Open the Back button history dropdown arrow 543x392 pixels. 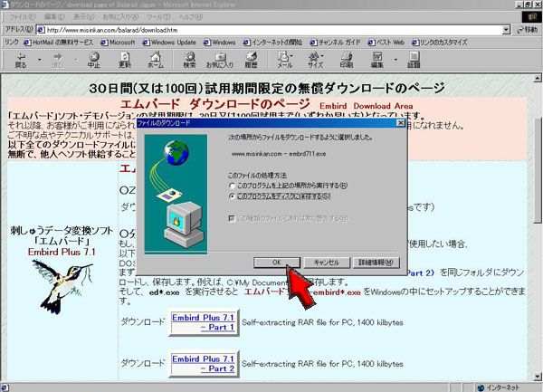click(39, 60)
